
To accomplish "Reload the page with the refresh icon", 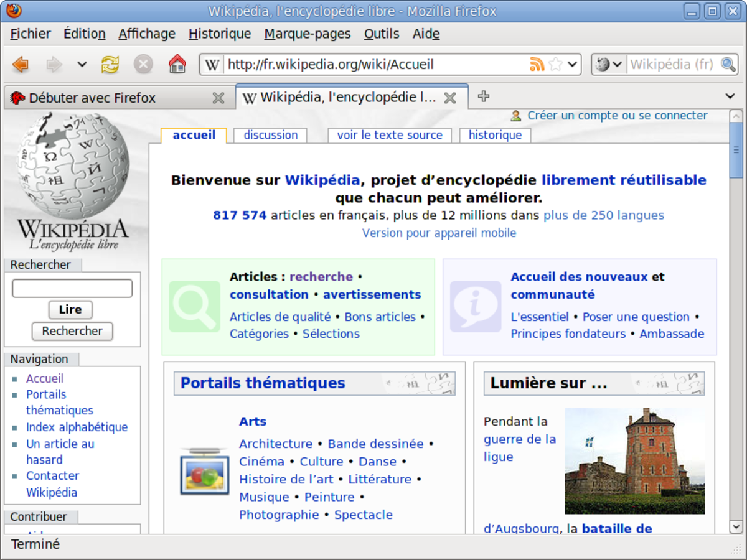I will tap(110, 64).
